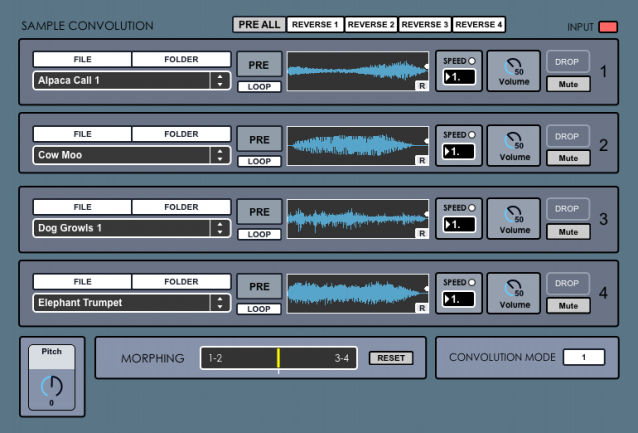Click the Volume knob in slot 4
The height and width of the screenshot is (433, 638).
(513, 289)
